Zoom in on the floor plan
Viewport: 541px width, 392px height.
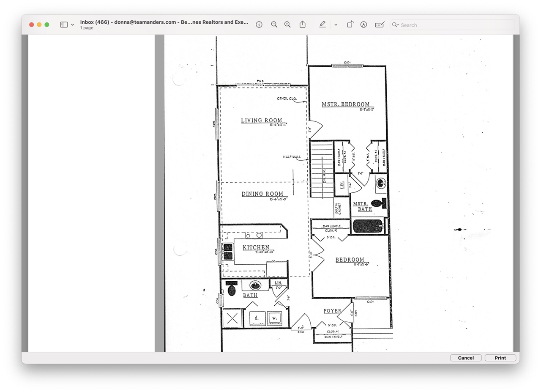point(287,25)
